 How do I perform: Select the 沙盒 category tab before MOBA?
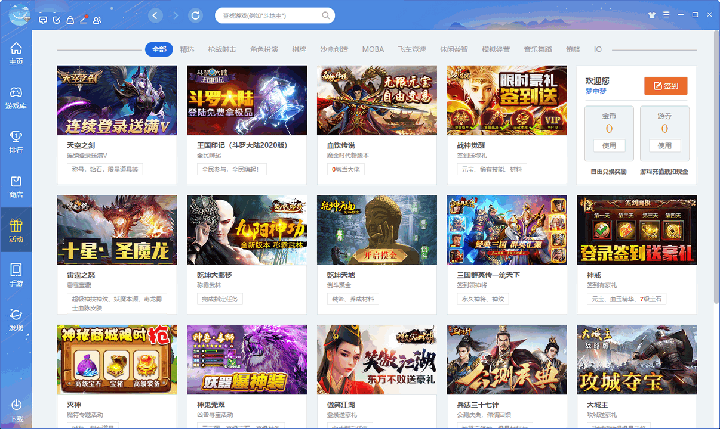[x=334, y=49]
